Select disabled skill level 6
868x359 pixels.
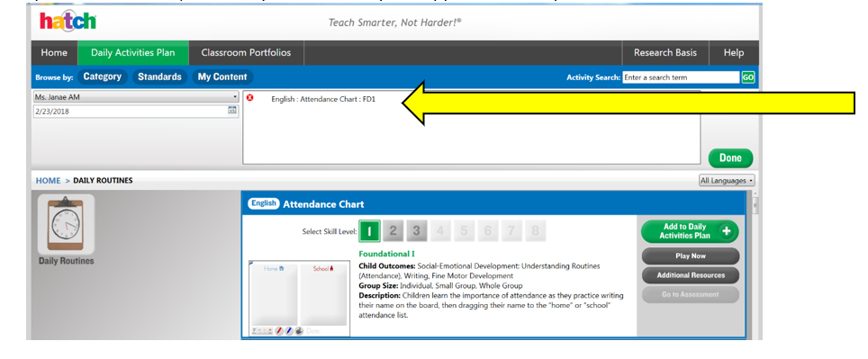coord(488,231)
